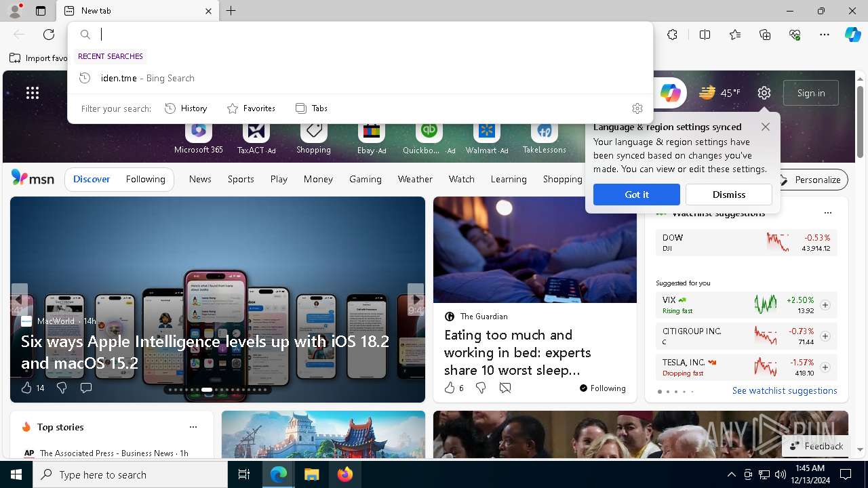Open the Play menu item
The width and height of the screenshot is (868, 488).
[x=279, y=179]
